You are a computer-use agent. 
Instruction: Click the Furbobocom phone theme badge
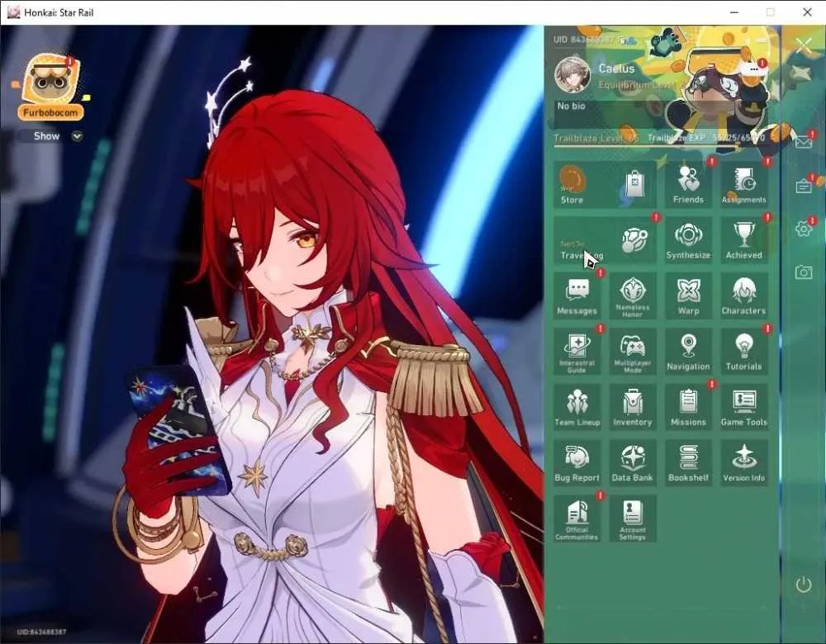pyautogui.click(x=50, y=87)
